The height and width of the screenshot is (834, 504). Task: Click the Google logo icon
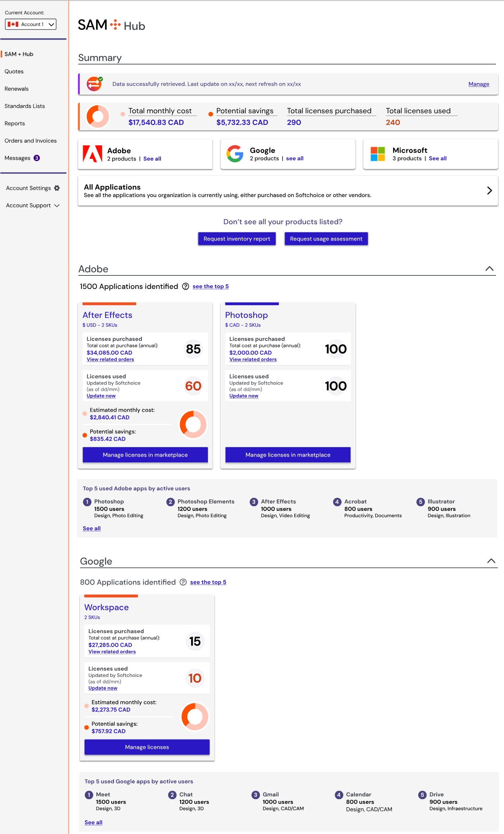pos(235,154)
